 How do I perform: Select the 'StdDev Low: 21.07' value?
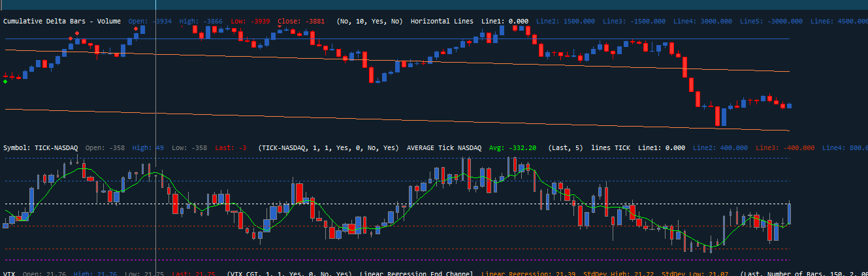[695, 273]
